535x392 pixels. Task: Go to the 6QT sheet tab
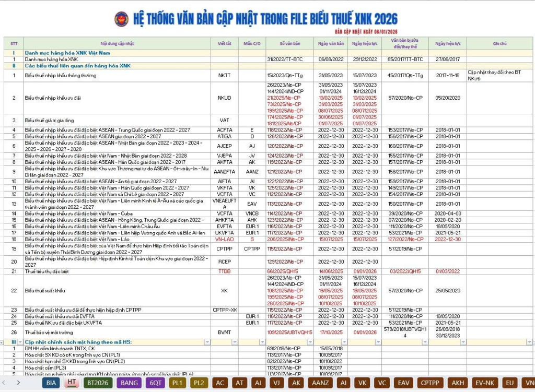click(x=156, y=383)
